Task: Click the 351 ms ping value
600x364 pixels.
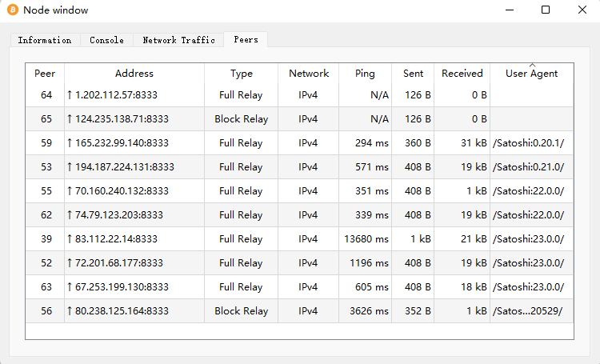Action: (x=371, y=191)
